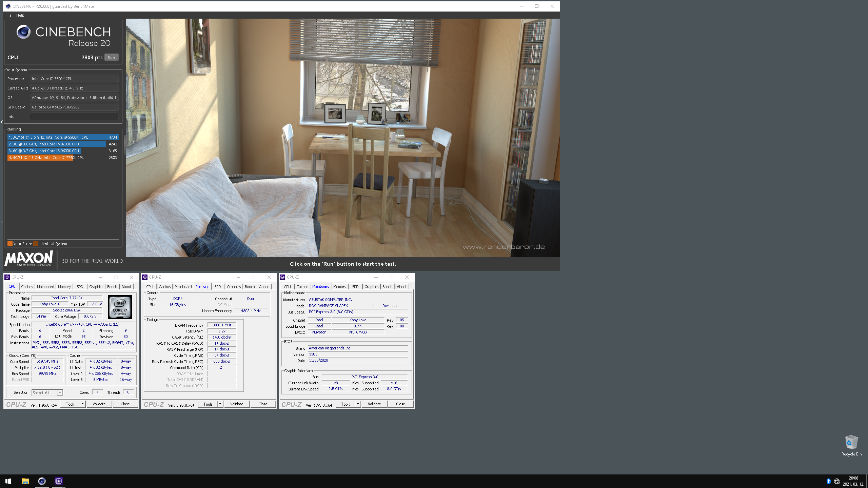Expand the Tools dropdown arrow in the Memory CPU-Z window
This screenshot has width=868, height=488.
220,404
